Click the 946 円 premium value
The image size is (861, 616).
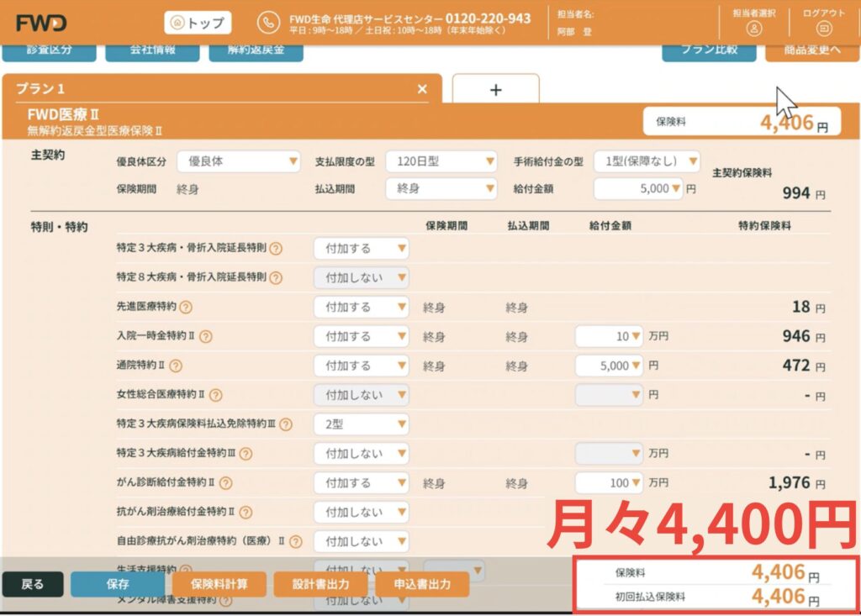[x=803, y=336]
